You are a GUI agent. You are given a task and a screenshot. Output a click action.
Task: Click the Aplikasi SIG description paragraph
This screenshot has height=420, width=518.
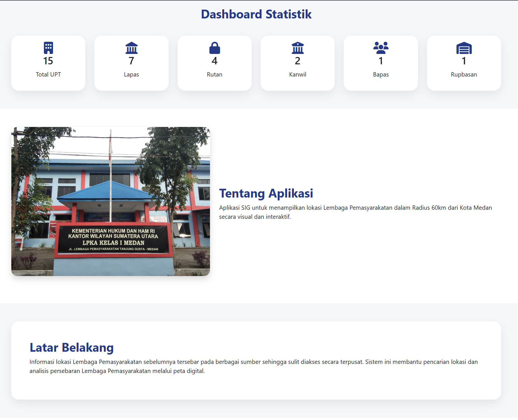tap(355, 212)
